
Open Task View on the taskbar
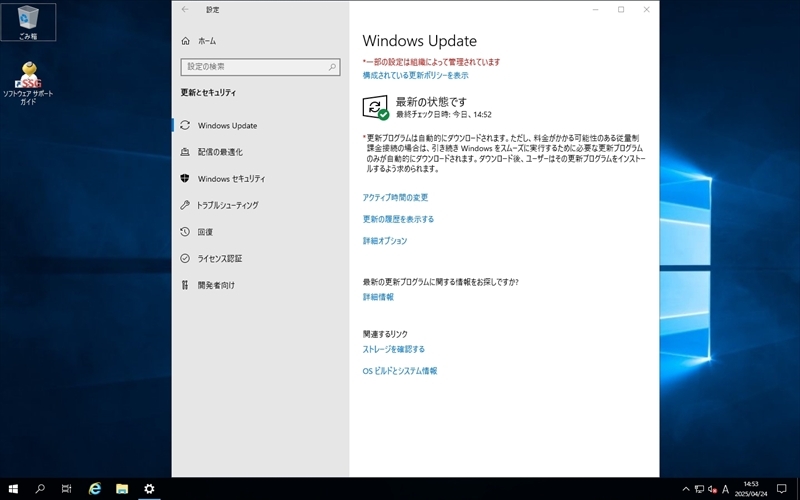point(66,489)
